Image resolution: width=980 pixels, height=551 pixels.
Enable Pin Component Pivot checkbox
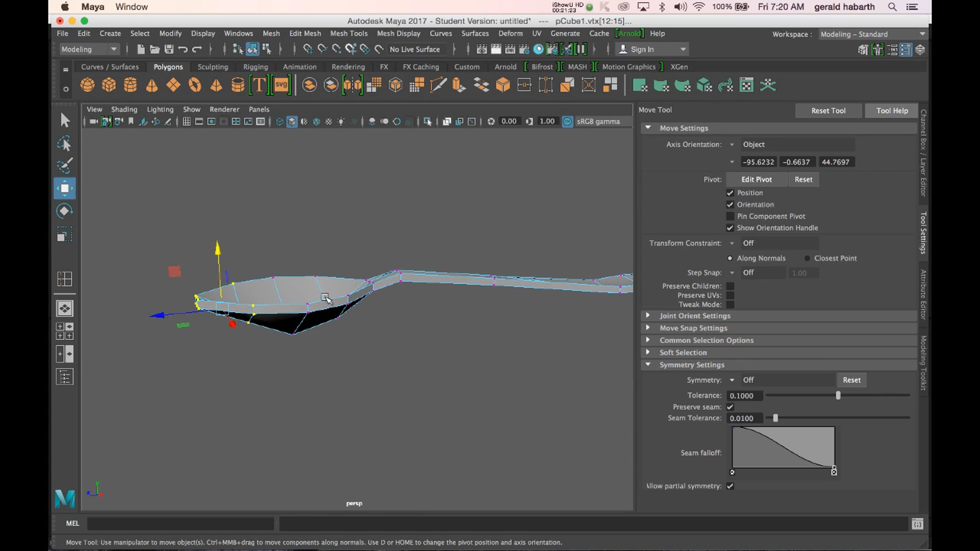click(730, 216)
